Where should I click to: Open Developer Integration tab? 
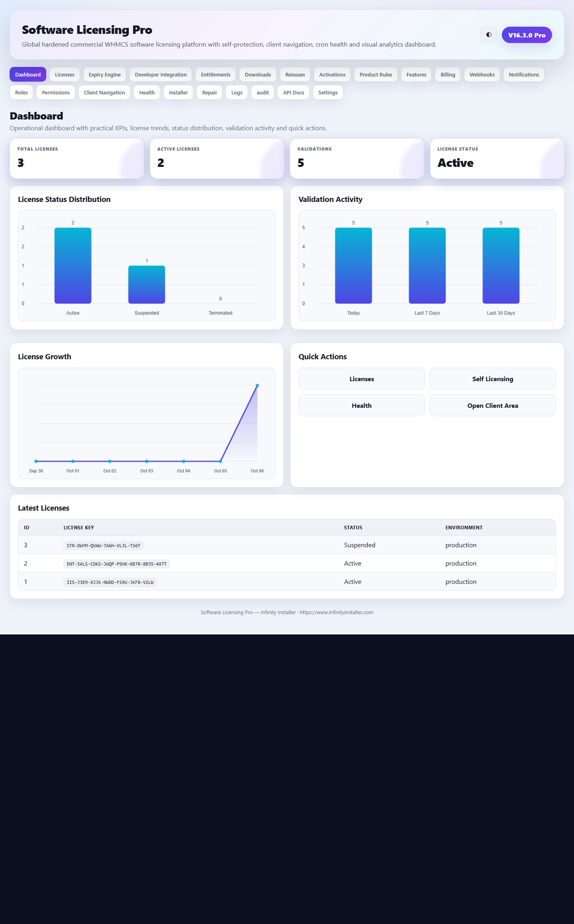tap(161, 74)
